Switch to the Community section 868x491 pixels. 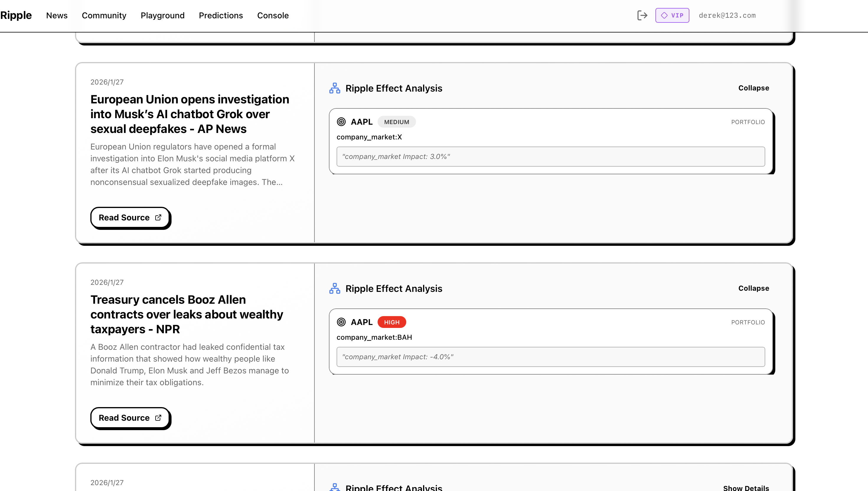(x=104, y=15)
